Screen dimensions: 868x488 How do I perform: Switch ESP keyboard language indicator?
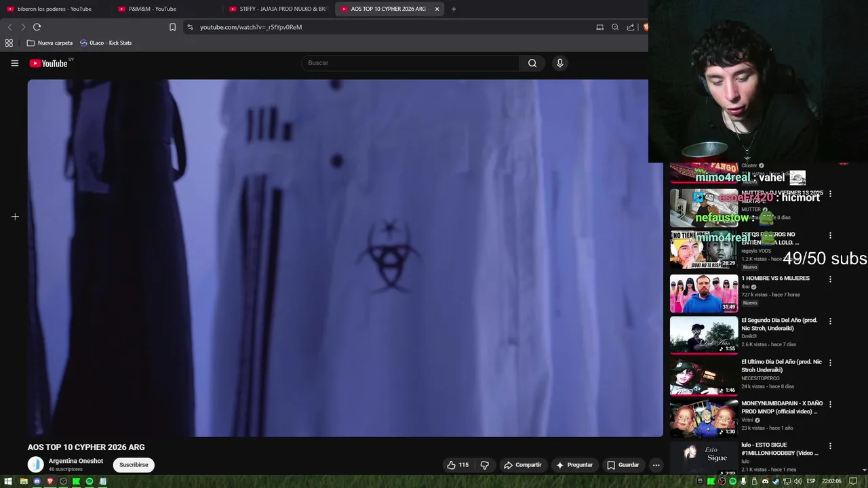pos(811,481)
